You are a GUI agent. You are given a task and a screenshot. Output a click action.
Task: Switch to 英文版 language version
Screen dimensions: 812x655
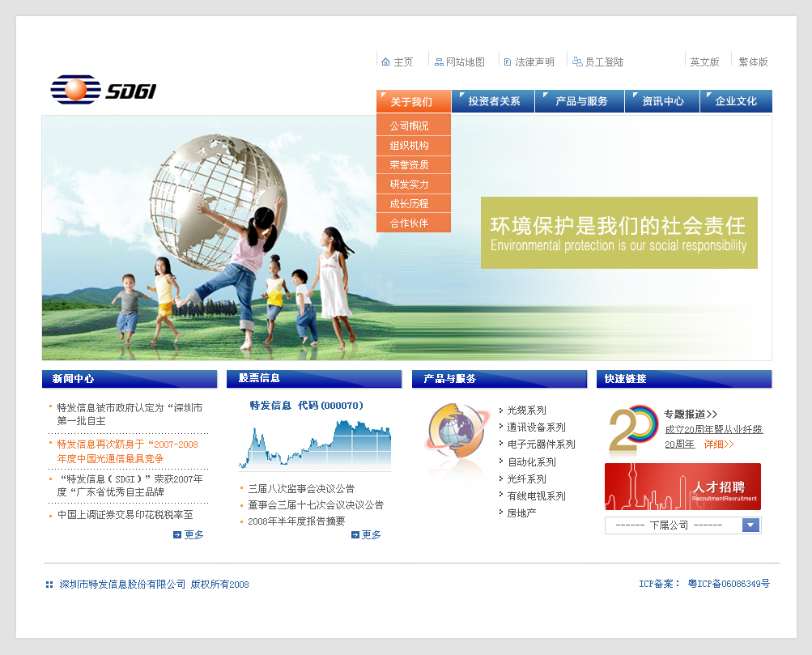(704, 62)
